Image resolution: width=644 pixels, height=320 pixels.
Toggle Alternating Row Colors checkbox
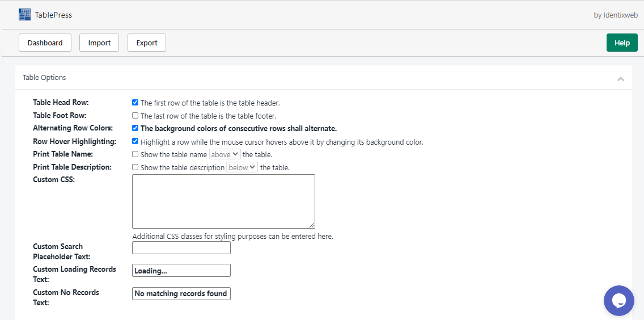[135, 128]
